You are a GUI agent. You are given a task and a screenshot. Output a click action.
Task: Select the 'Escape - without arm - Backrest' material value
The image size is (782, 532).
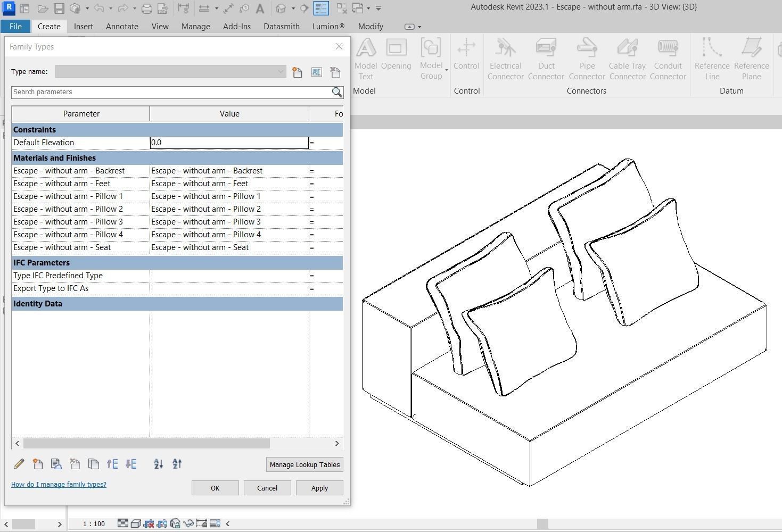click(229, 171)
